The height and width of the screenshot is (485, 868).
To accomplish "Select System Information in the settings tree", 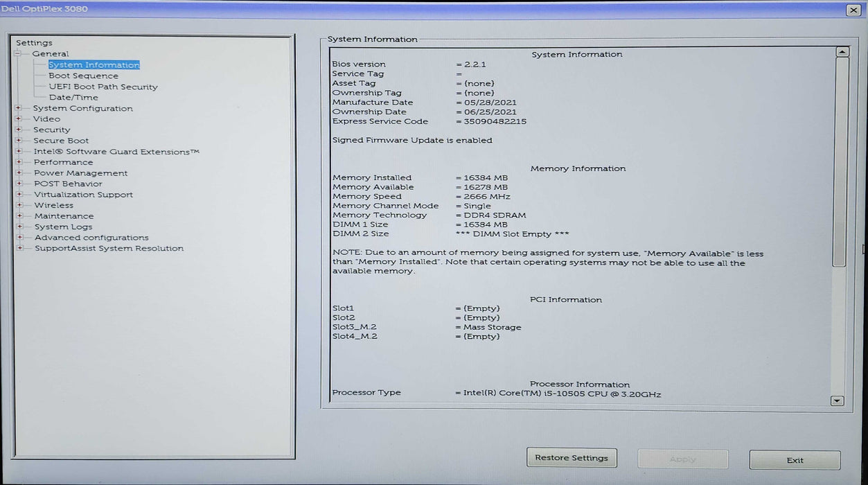I will pyautogui.click(x=94, y=65).
